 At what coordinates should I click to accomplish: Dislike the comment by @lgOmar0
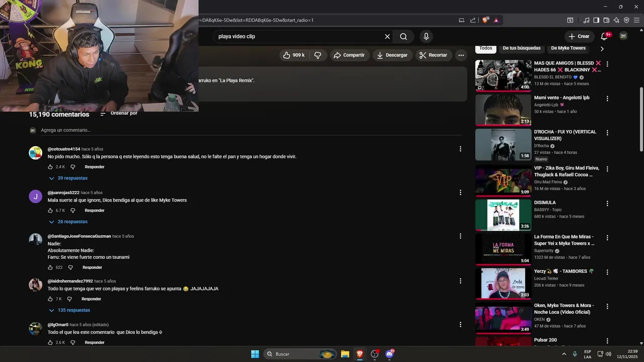(x=72, y=342)
